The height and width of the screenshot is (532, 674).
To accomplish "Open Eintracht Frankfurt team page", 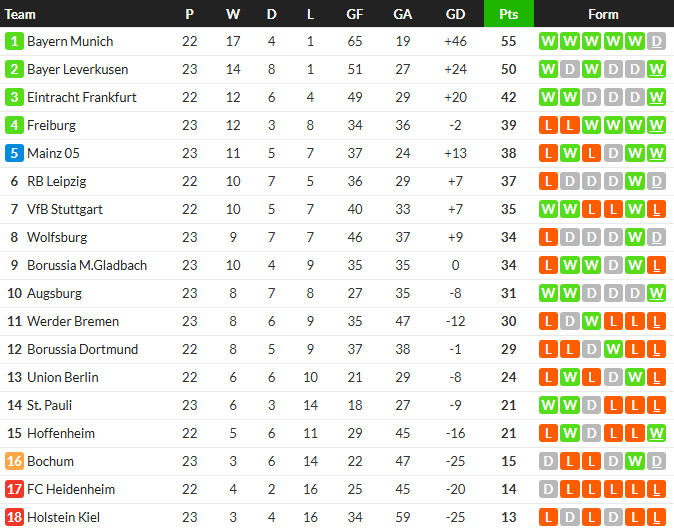I will pos(82,98).
